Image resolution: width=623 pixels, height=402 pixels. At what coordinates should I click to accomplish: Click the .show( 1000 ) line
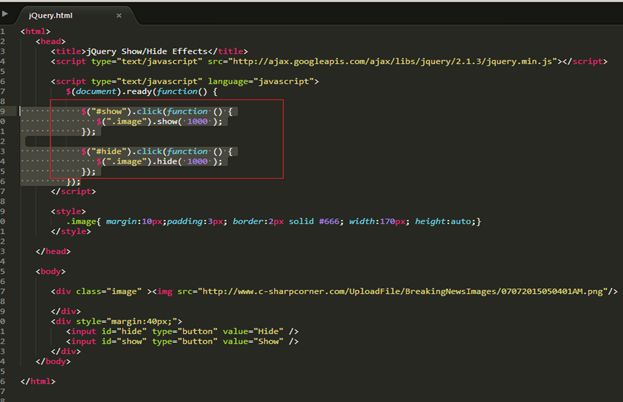pos(159,122)
